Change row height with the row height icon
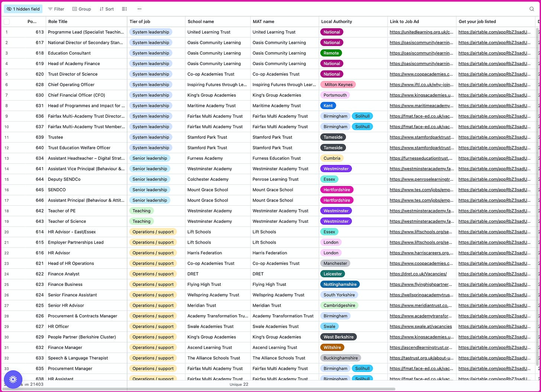The image size is (541, 392). click(x=124, y=9)
